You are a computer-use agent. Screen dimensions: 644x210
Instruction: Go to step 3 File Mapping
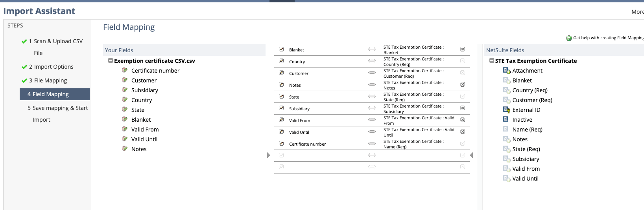tap(50, 80)
